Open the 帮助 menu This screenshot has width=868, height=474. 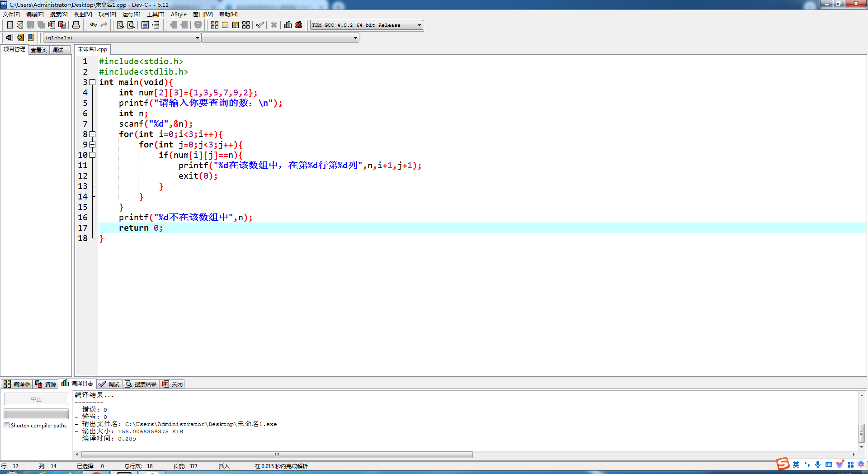pyautogui.click(x=228, y=14)
